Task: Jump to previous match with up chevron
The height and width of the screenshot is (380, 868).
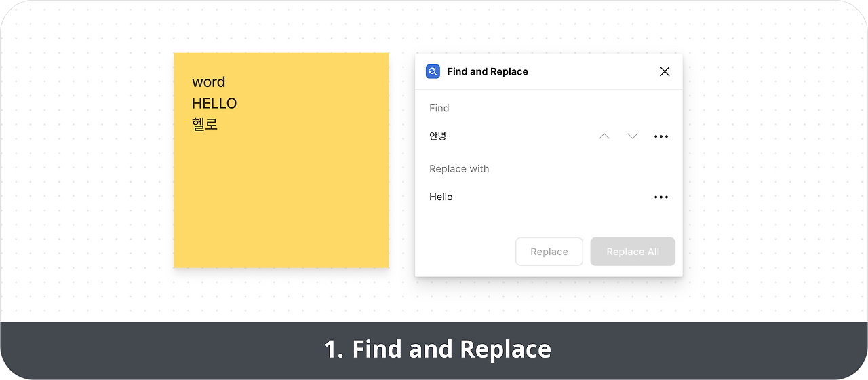Action: [604, 136]
